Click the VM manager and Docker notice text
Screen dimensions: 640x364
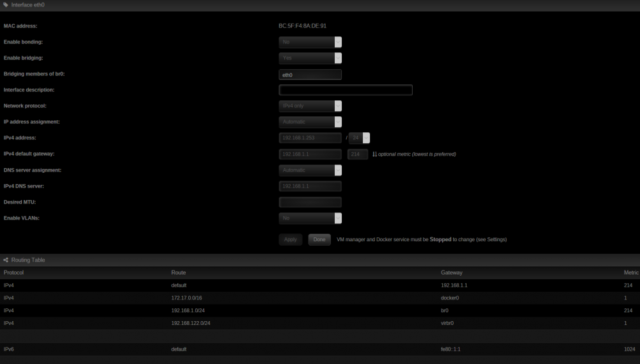coord(422,239)
